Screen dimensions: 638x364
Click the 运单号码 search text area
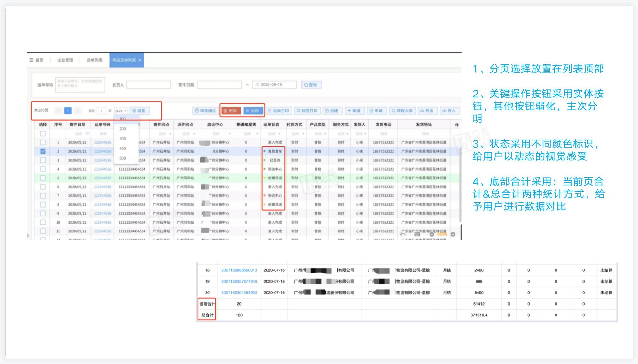pos(80,85)
